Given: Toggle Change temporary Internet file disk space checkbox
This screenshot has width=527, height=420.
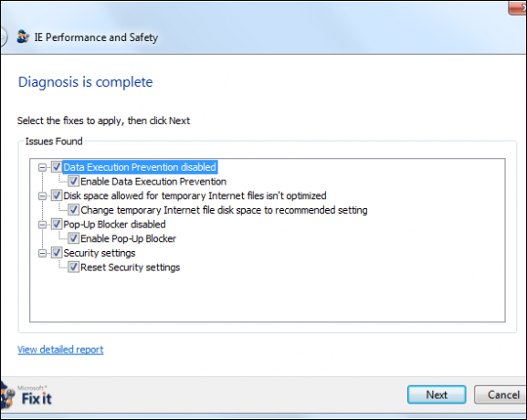Looking at the screenshot, I should [74, 210].
